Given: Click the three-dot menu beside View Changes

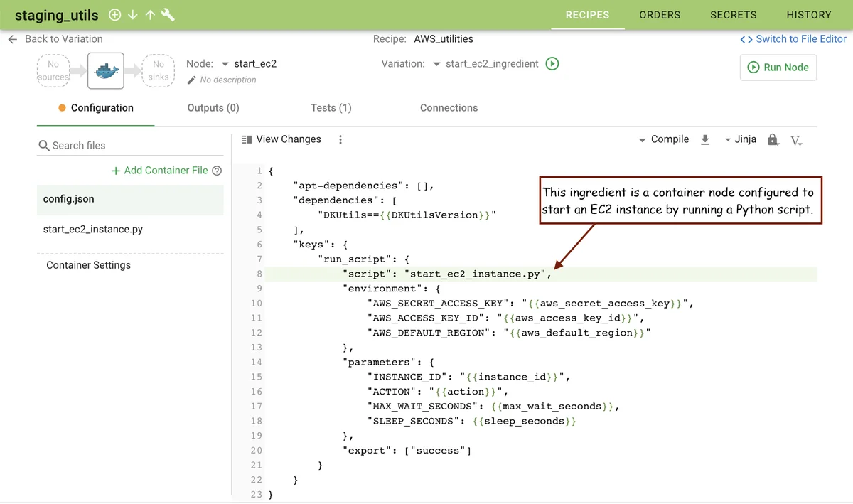Looking at the screenshot, I should click(x=340, y=140).
